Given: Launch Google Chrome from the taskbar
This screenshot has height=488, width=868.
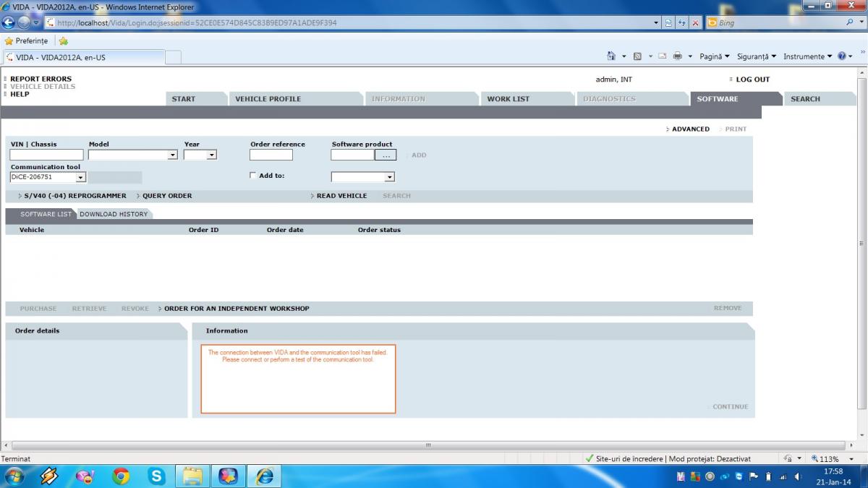Looking at the screenshot, I should (121, 476).
